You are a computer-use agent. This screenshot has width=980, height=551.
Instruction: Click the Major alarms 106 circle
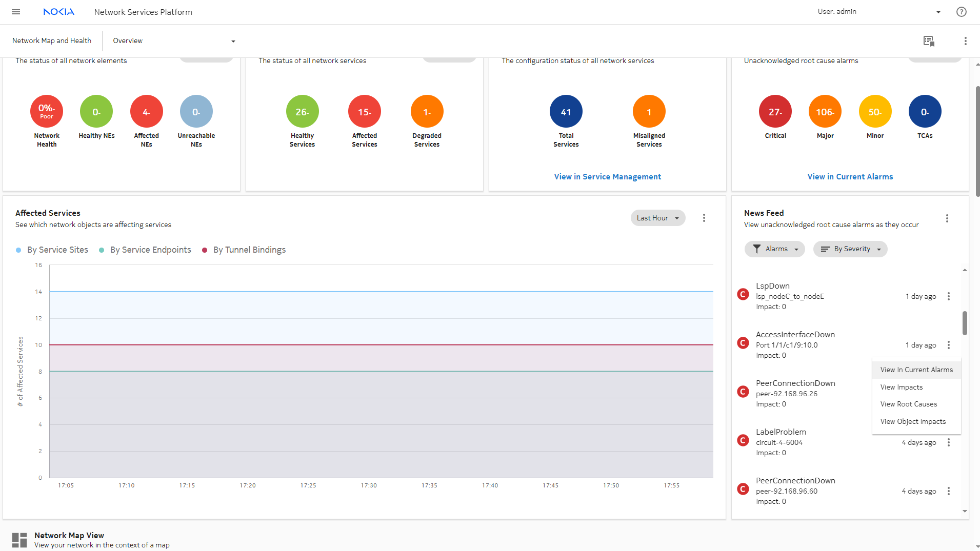coord(825,111)
